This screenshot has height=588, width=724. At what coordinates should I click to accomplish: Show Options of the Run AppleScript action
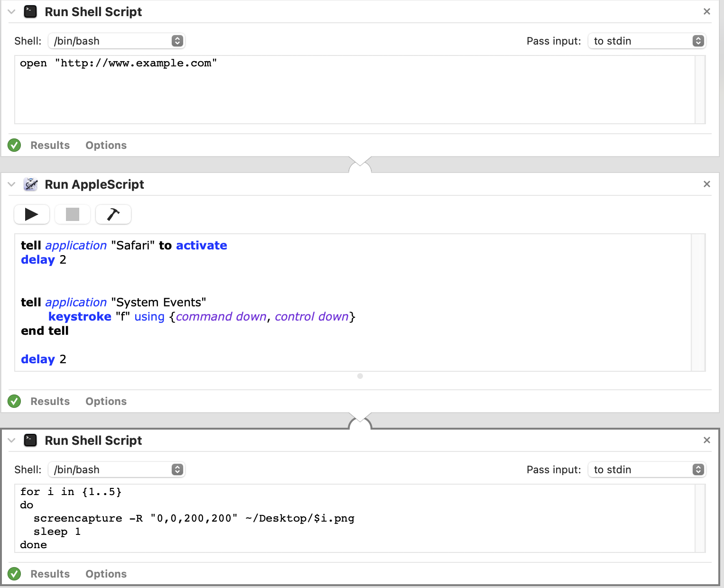(106, 401)
